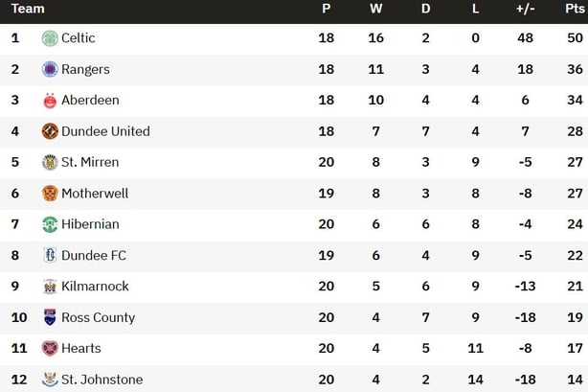Click the Celtic club crest icon
The width and height of the screenshot is (588, 392).
click(x=50, y=38)
